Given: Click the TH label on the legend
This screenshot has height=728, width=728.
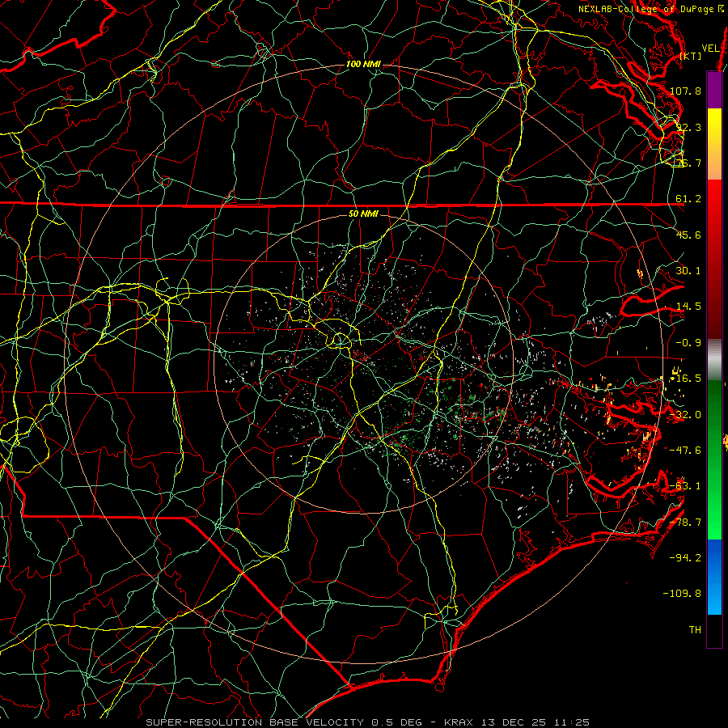Looking at the screenshot, I should point(695,629).
